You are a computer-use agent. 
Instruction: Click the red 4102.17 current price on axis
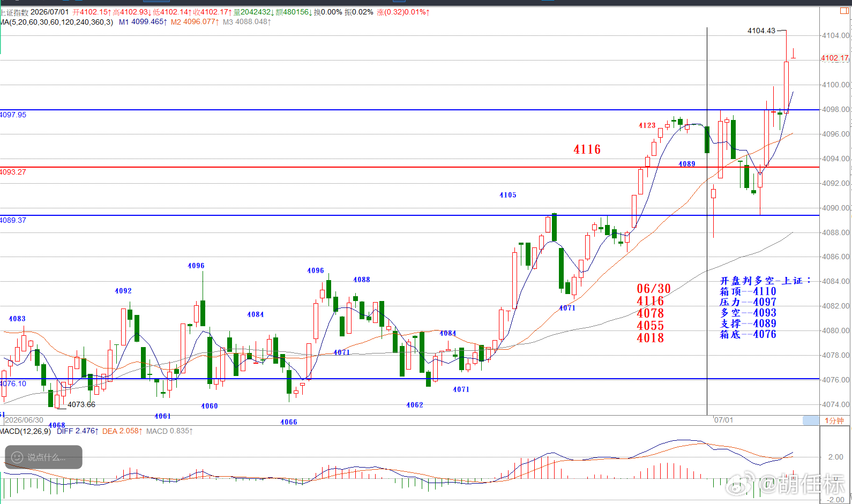[x=835, y=58]
